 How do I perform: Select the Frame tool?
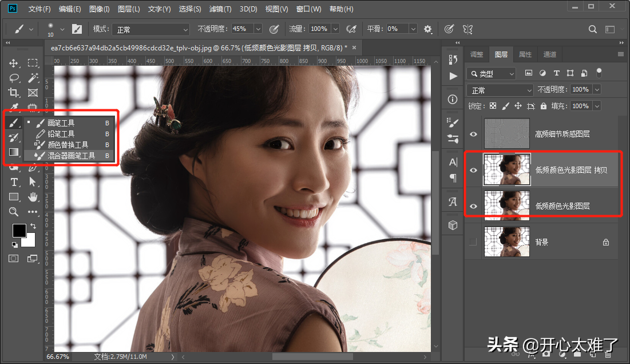(x=33, y=93)
